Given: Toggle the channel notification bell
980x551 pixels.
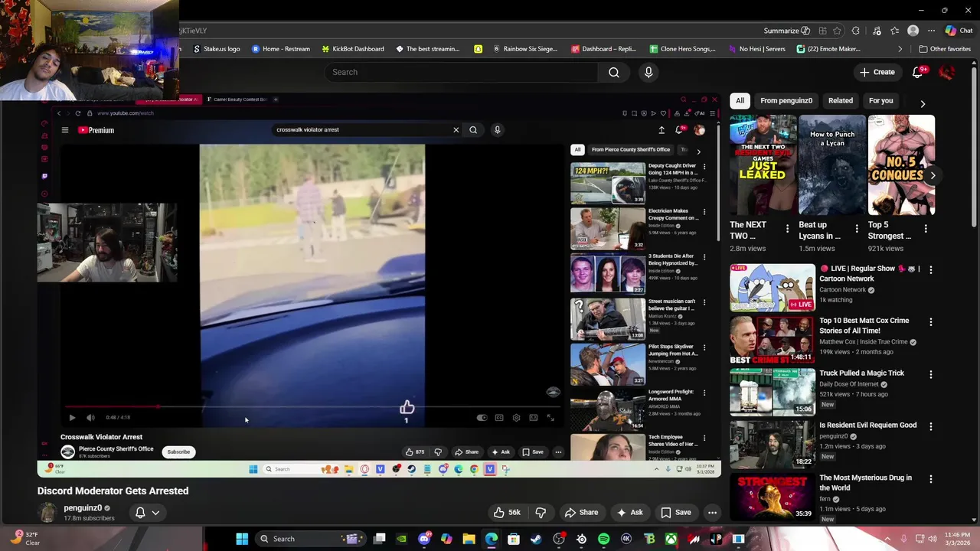Looking at the screenshot, I should tap(140, 513).
